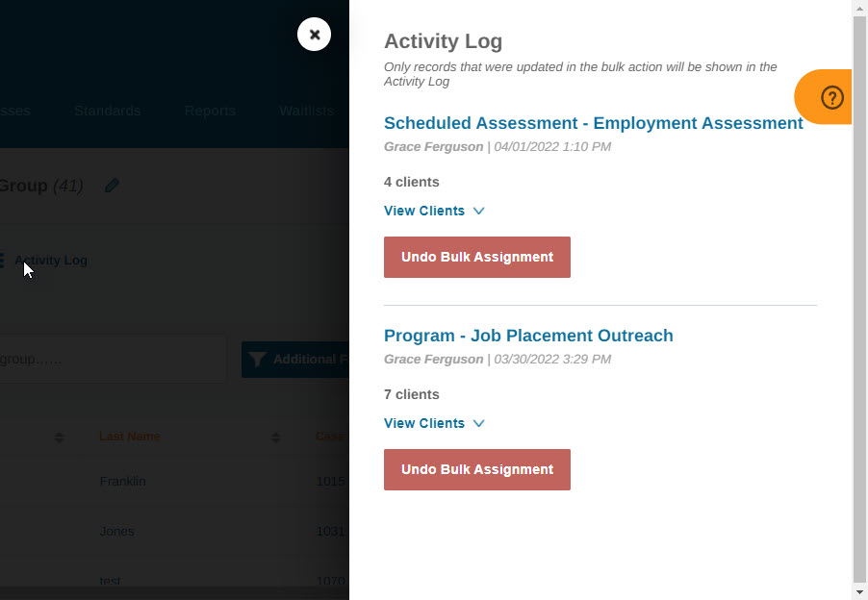This screenshot has width=868, height=600.
Task: Click the scrollbar down arrow
Action: point(859,592)
